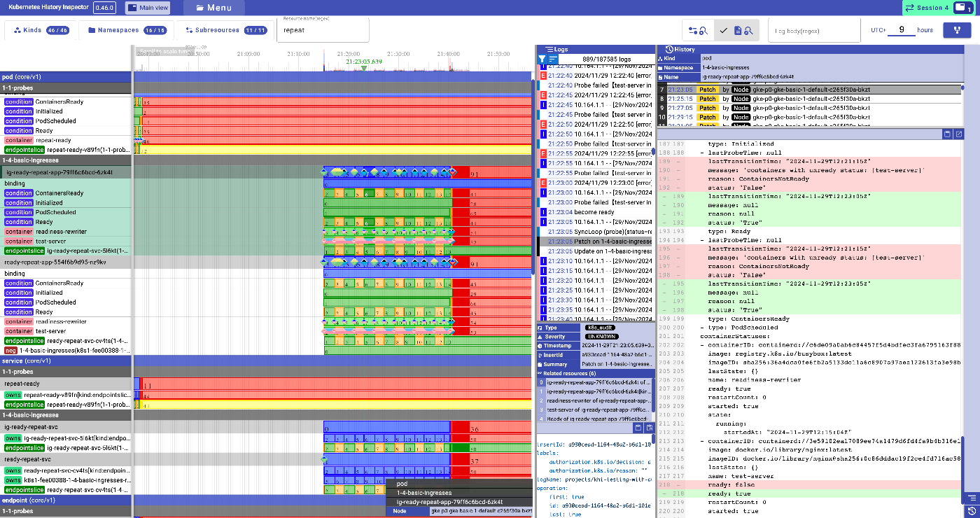Click the green timeline marker at 21:23:05.639
Image resolution: width=980 pixels, height=518 pixels.
[x=364, y=68]
